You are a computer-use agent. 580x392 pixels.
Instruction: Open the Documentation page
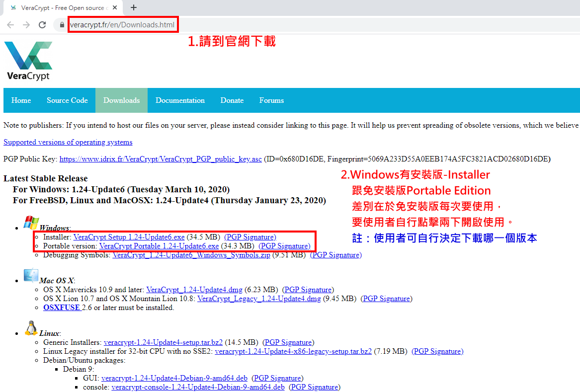(180, 100)
